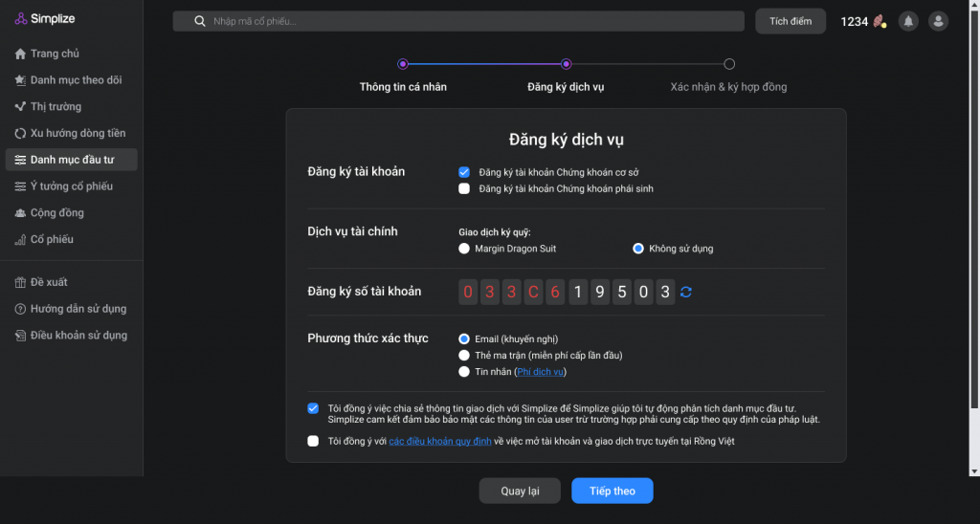The width and height of the screenshot is (980, 524).
Task: Click the Simplize logo
Action: (x=45, y=19)
